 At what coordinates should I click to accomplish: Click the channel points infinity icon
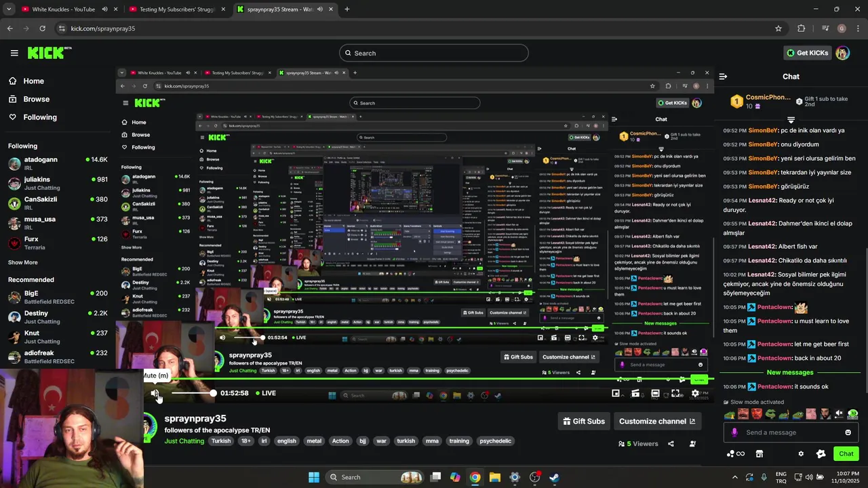(735, 454)
